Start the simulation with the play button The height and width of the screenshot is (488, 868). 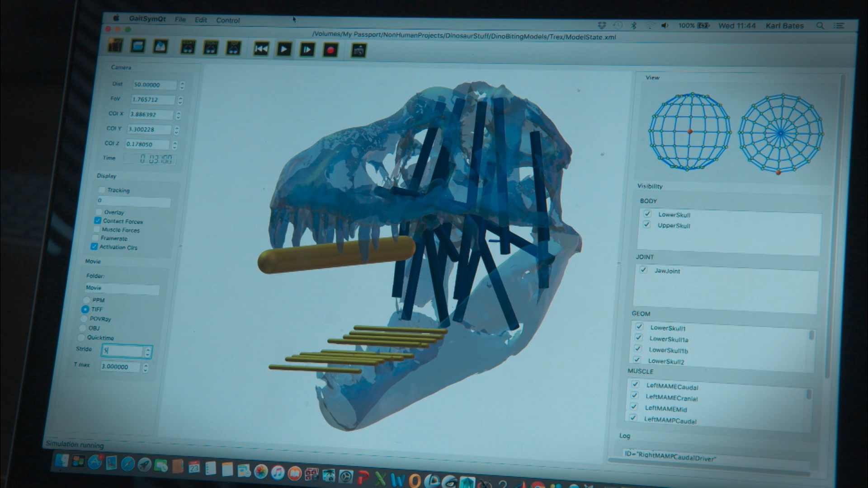click(284, 49)
